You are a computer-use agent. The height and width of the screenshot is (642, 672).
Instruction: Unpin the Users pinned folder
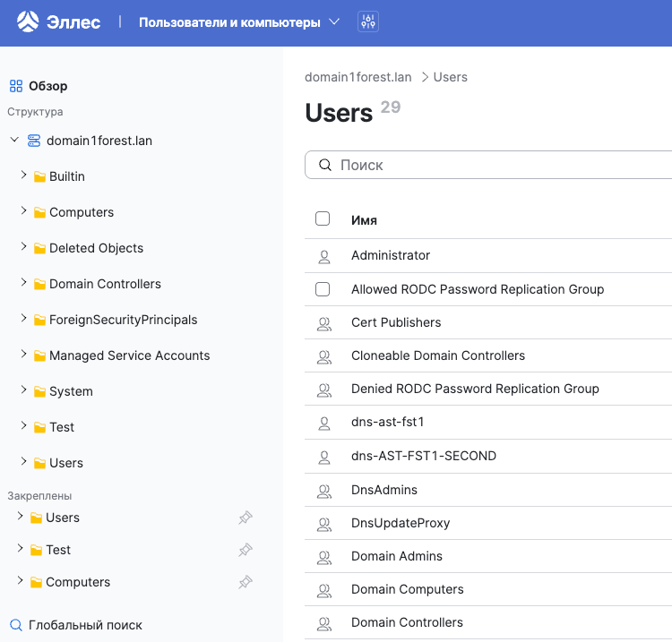(x=245, y=518)
